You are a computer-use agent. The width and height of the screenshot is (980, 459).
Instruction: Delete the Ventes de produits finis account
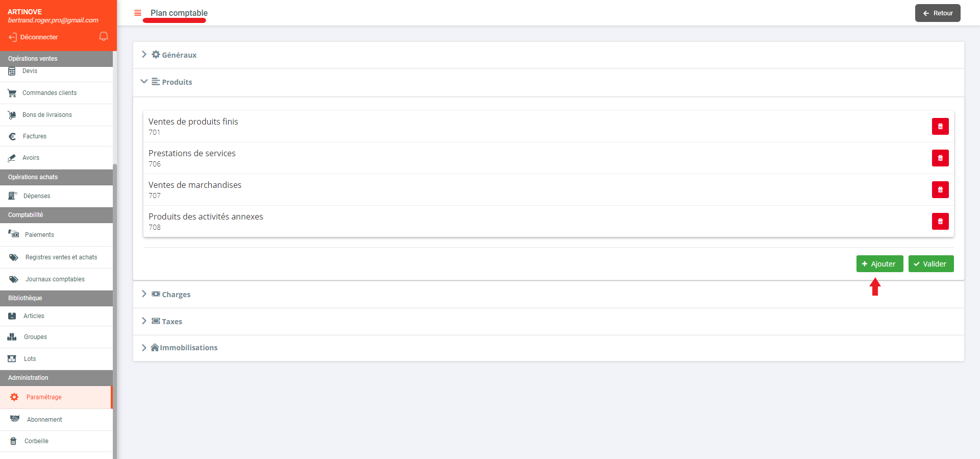click(x=940, y=126)
